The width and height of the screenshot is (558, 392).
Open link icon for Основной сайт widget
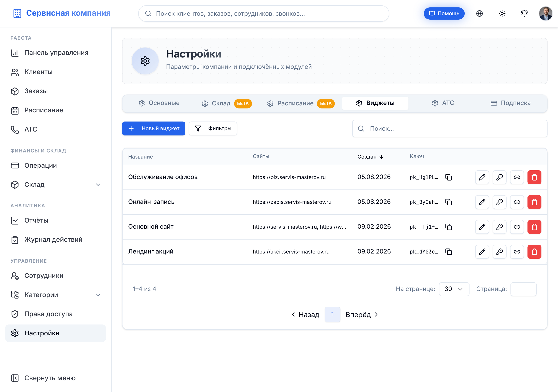517,227
